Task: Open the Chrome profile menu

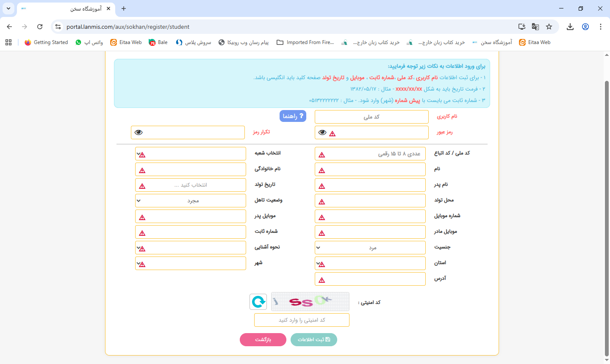Action: click(585, 26)
